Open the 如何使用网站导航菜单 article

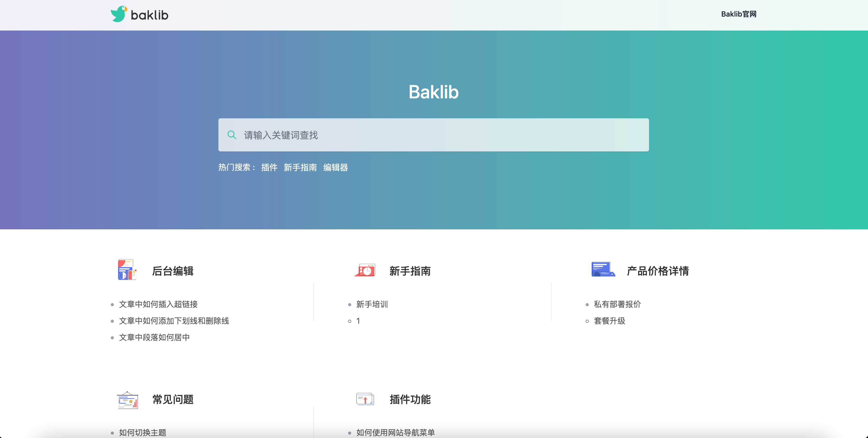[x=396, y=433]
